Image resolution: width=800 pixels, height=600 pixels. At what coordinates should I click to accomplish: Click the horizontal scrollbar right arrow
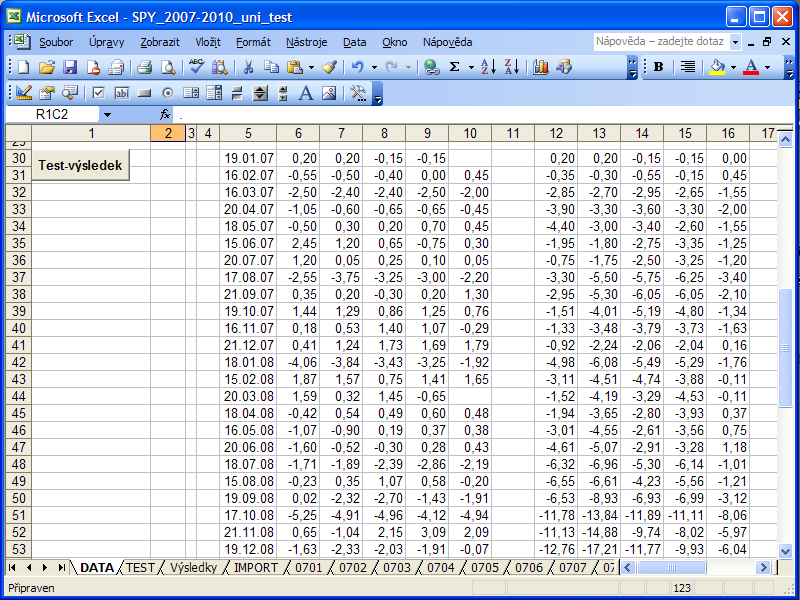(x=763, y=567)
